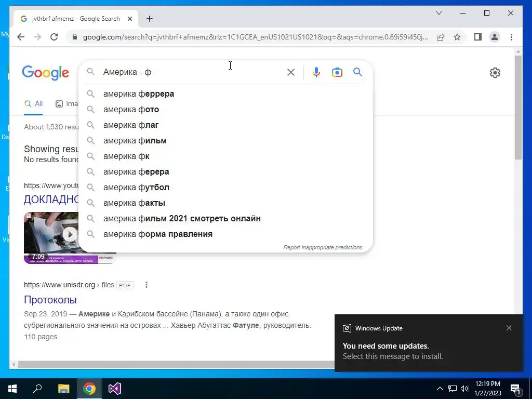The height and width of the screenshot is (399, 532).
Task: Dismiss the Windows Update notification
Action: pos(509,328)
